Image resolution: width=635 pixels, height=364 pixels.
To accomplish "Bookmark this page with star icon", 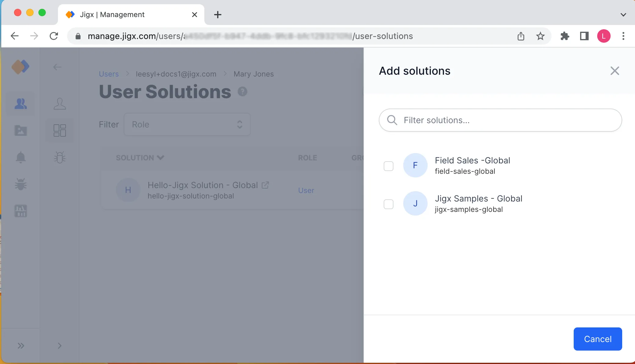I will [540, 36].
